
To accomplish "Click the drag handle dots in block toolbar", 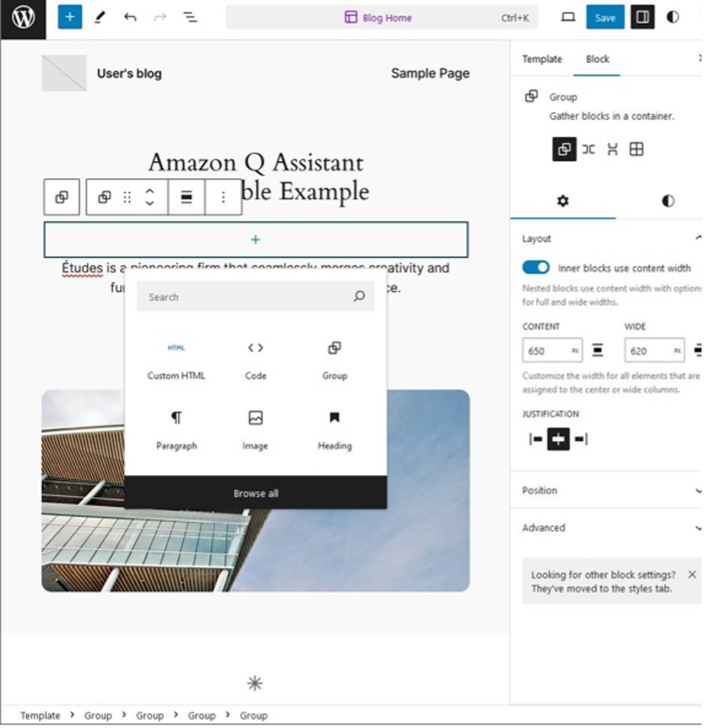I will click(127, 197).
